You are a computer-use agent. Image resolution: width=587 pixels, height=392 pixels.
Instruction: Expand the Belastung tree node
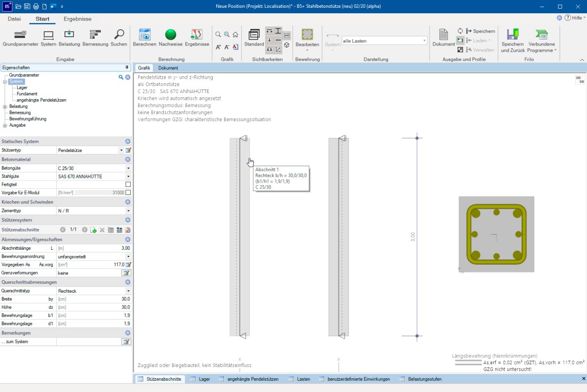point(5,106)
